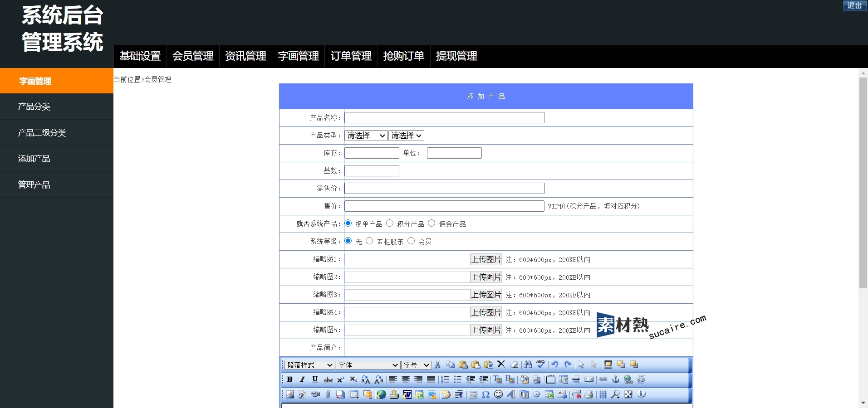Select the 报单产品 radio button
Screen dimensions: 868x408
[x=348, y=223]
